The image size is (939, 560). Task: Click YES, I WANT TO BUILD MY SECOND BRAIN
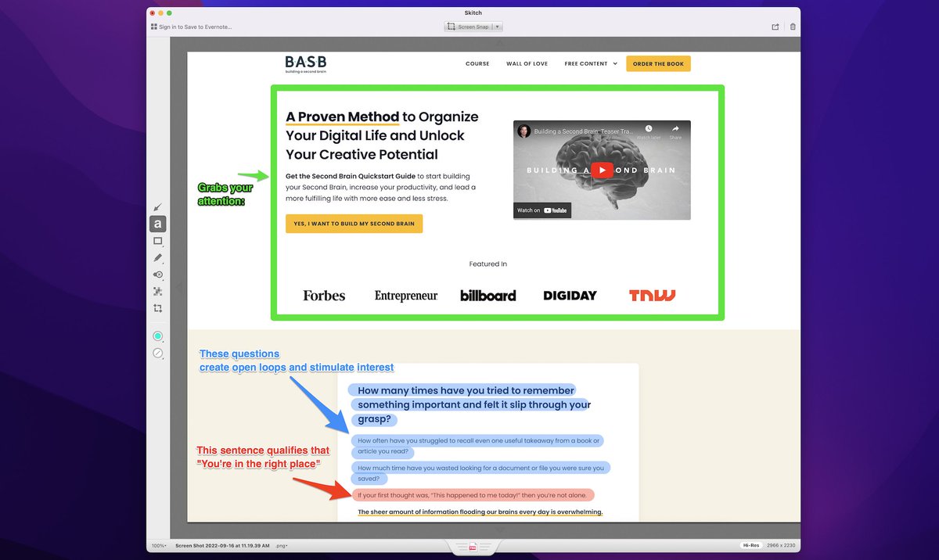(354, 224)
